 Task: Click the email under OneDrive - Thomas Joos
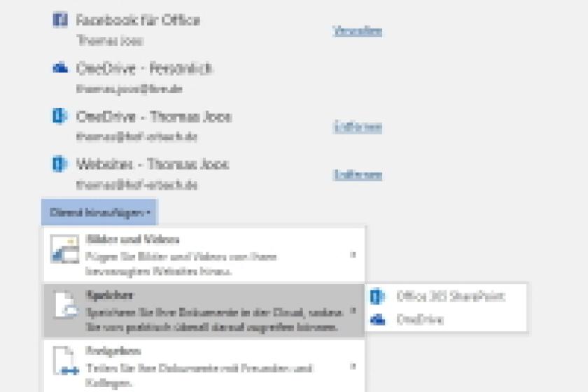pyautogui.click(x=136, y=136)
